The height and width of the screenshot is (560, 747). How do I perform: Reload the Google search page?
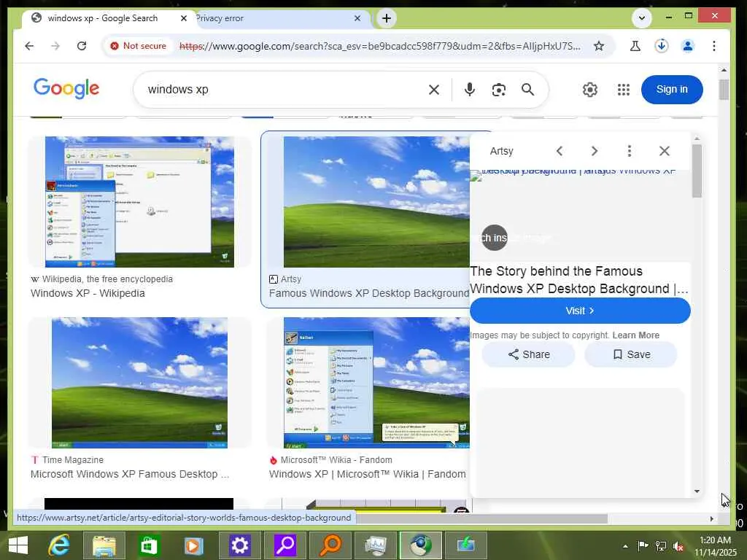[x=82, y=46]
